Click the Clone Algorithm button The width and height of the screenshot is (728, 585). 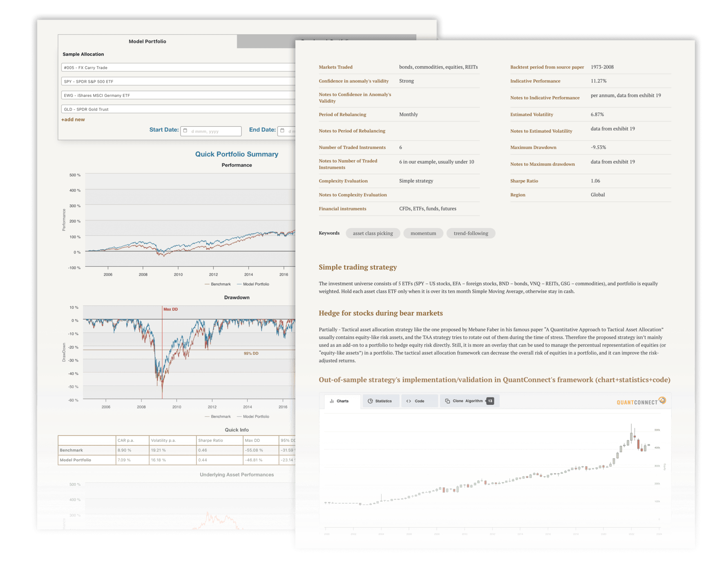click(x=469, y=401)
